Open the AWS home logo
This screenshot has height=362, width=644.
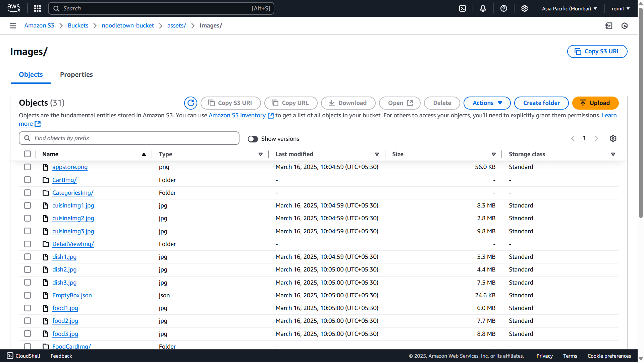pyautogui.click(x=14, y=8)
